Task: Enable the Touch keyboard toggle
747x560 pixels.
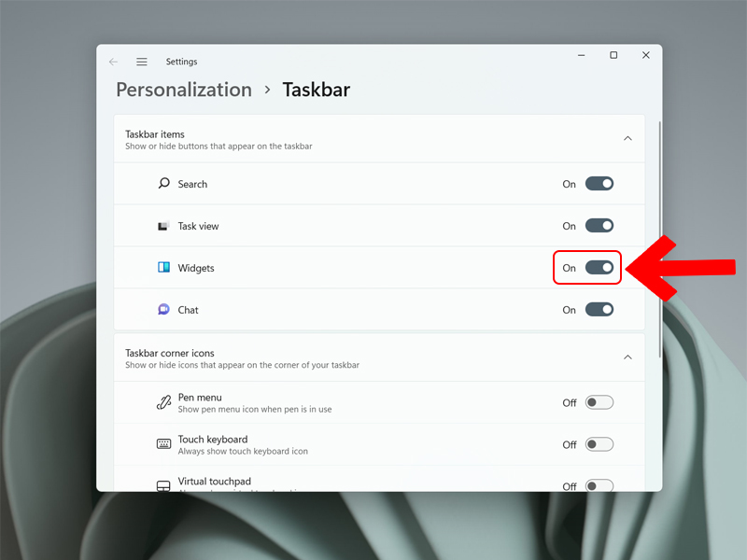Action: [x=599, y=444]
